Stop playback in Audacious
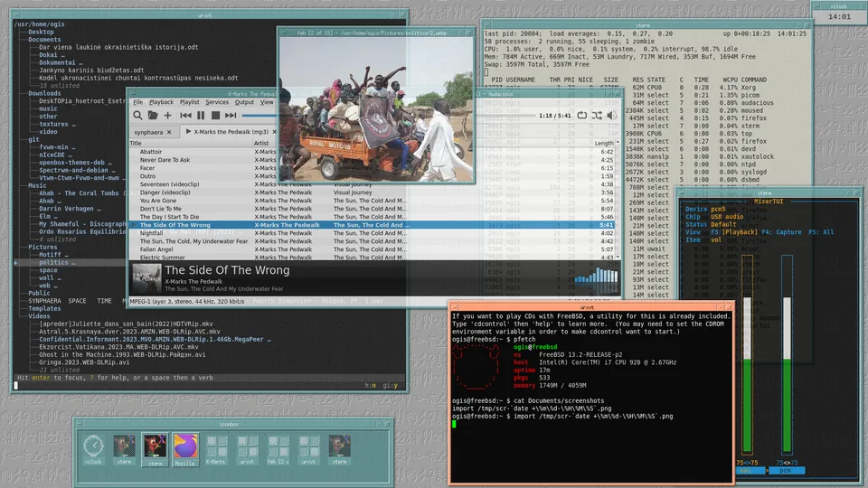868x488 pixels. (x=215, y=116)
